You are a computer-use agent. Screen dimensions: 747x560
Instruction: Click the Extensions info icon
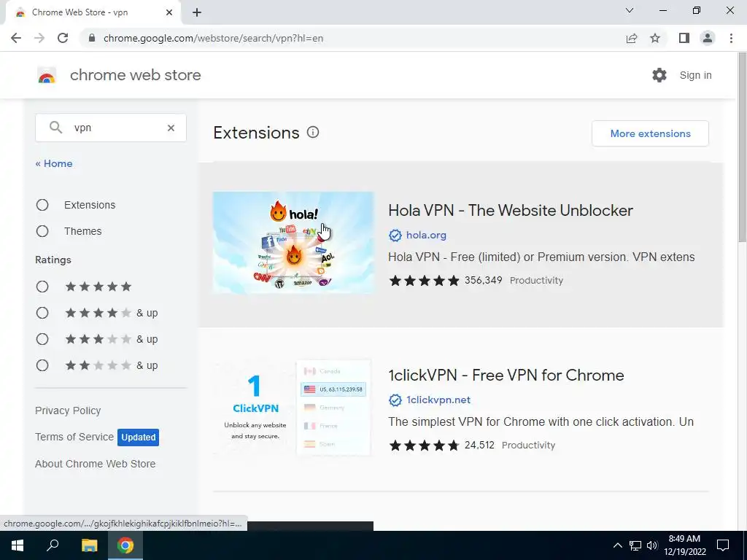pos(313,133)
